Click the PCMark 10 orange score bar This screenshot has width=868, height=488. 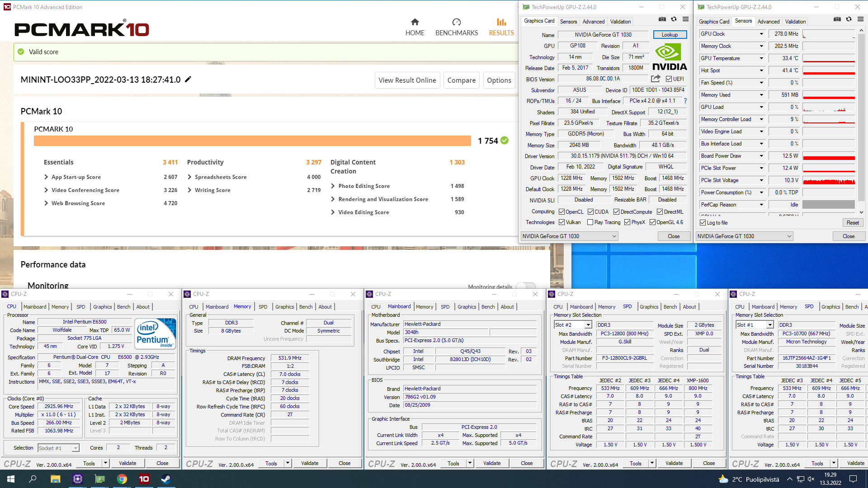[x=252, y=141]
